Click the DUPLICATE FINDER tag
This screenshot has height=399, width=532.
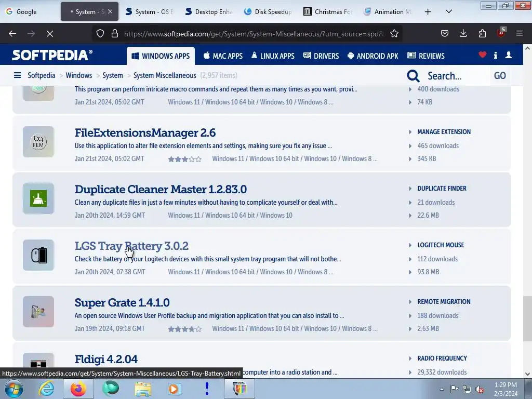coord(442,188)
